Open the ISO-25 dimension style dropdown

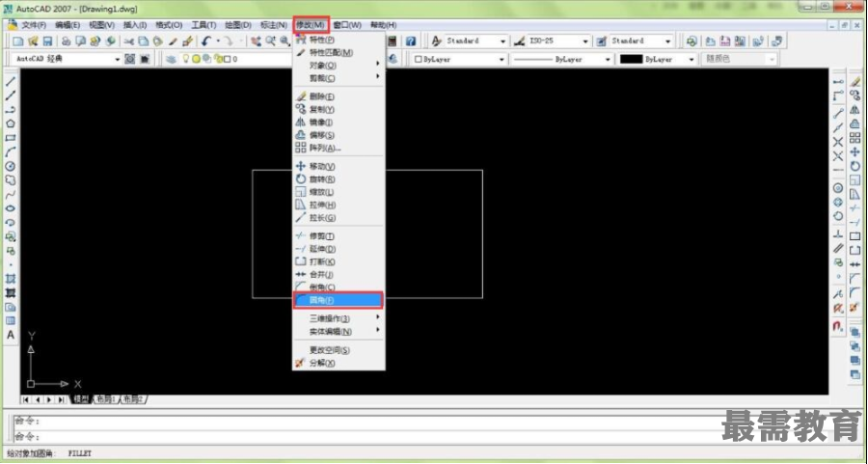(585, 41)
